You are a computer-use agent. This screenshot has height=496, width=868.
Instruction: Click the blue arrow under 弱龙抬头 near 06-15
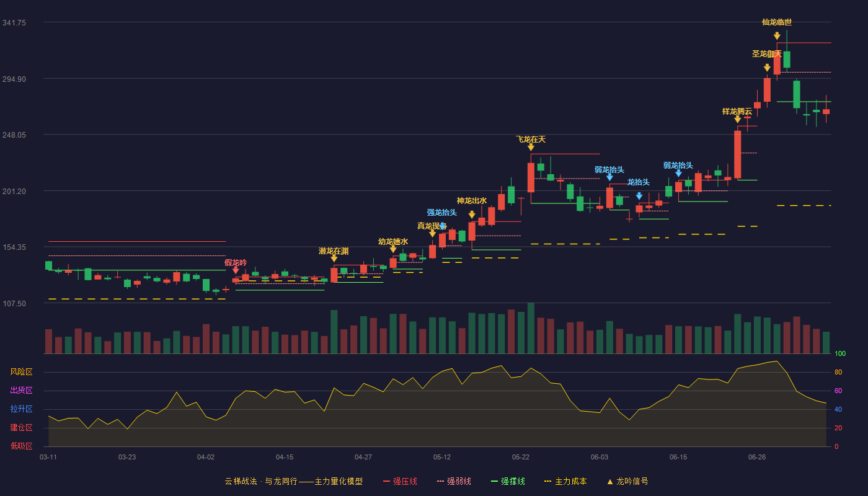click(678, 174)
